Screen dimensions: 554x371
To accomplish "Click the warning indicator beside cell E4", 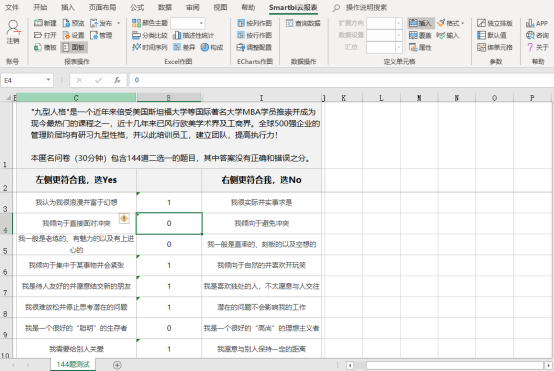I will pos(124,218).
